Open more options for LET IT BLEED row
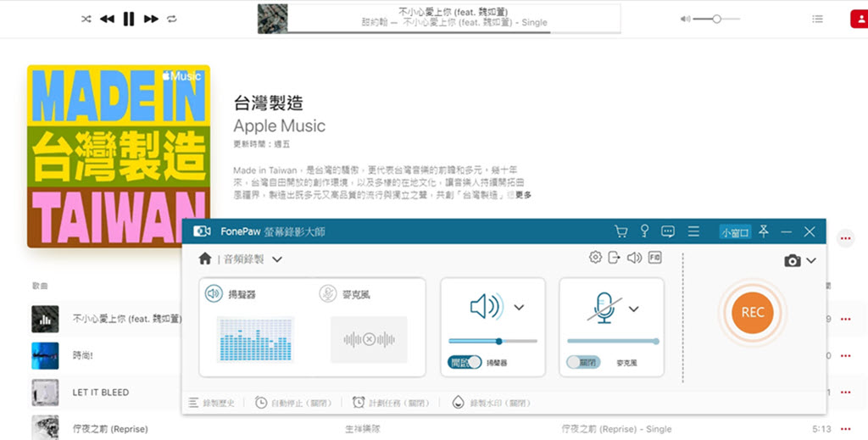Image resolution: width=868 pixels, height=440 pixels. point(845,392)
